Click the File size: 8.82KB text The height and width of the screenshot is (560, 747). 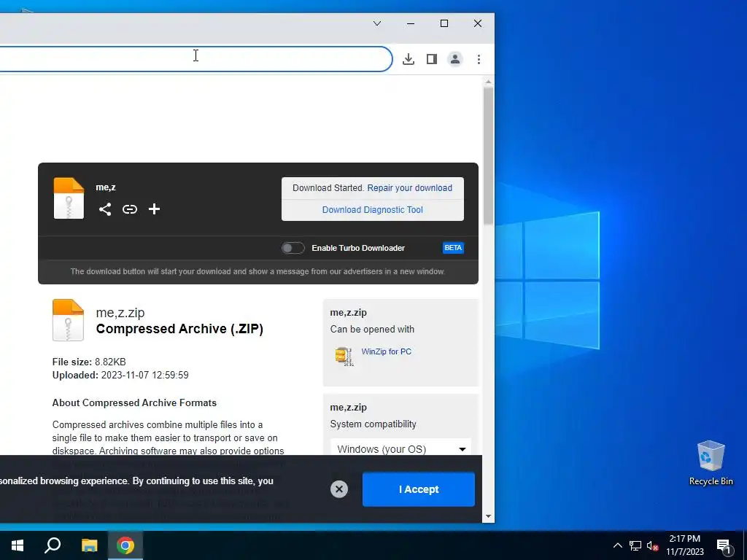tap(89, 362)
